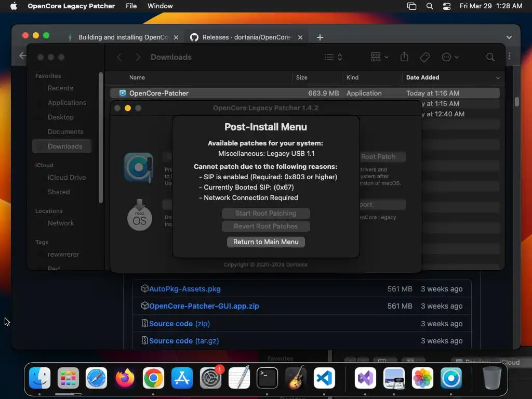
Task: Open OpenCore Patcher icon in the Dock
Action: (x=451, y=378)
